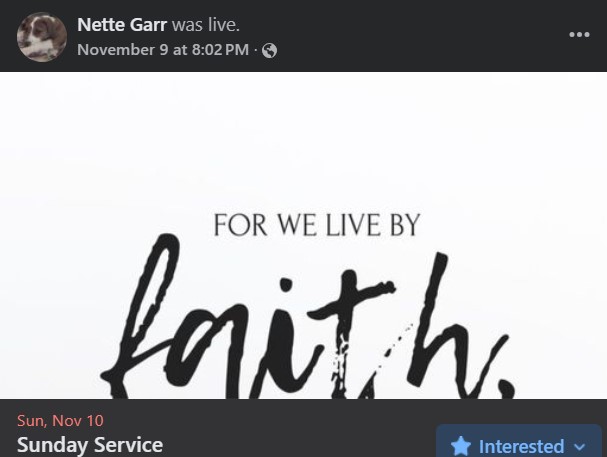Open the Sunday Service event title
This screenshot has height=457, width=607.
90,445
